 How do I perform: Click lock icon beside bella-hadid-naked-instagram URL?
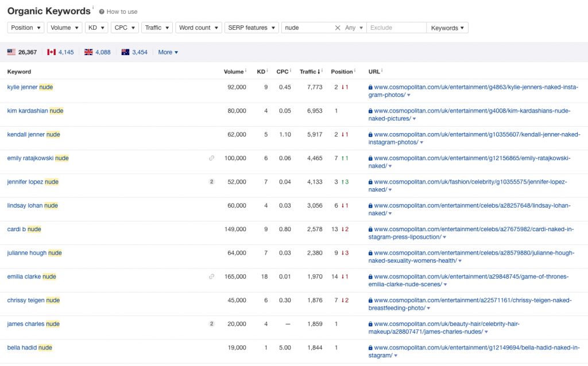click(x=370, y=348)
